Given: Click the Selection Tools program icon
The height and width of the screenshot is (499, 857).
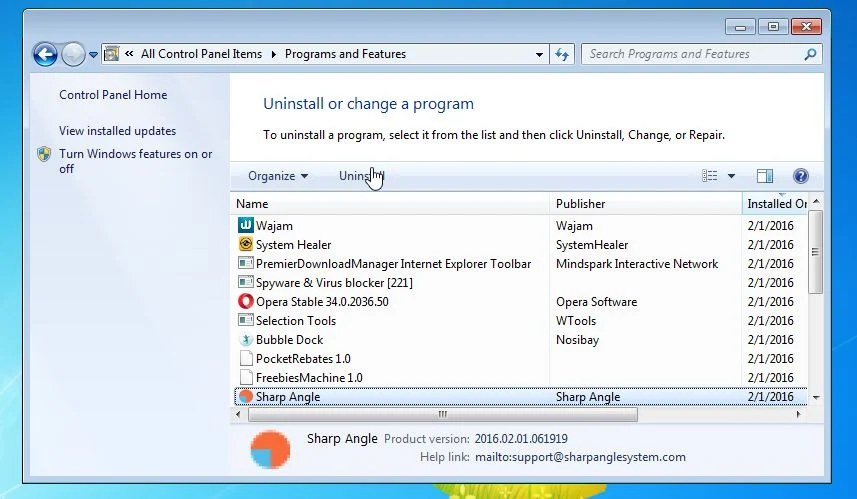Looking at the screenshot, I should point(246,320).
